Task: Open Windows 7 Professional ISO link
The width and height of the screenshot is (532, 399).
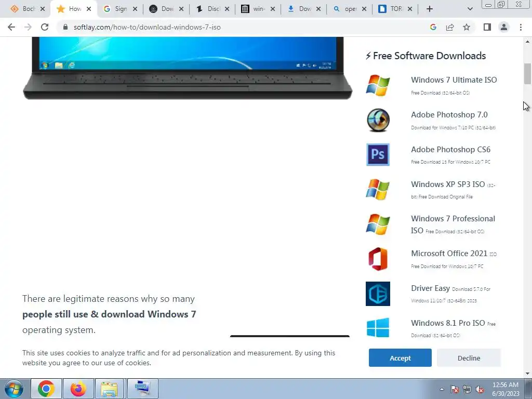Action: [453, 224]
